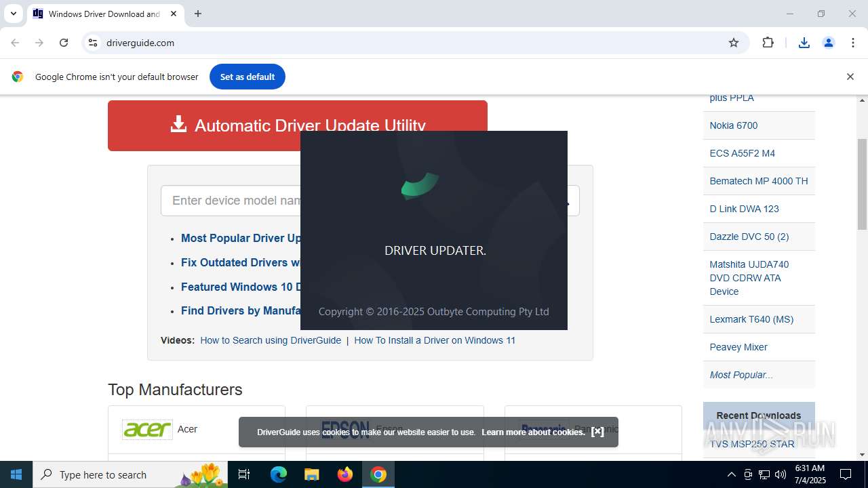Open the D Link DWA 123 link
This screenshot has width=868, height=488.
(745, 209)
